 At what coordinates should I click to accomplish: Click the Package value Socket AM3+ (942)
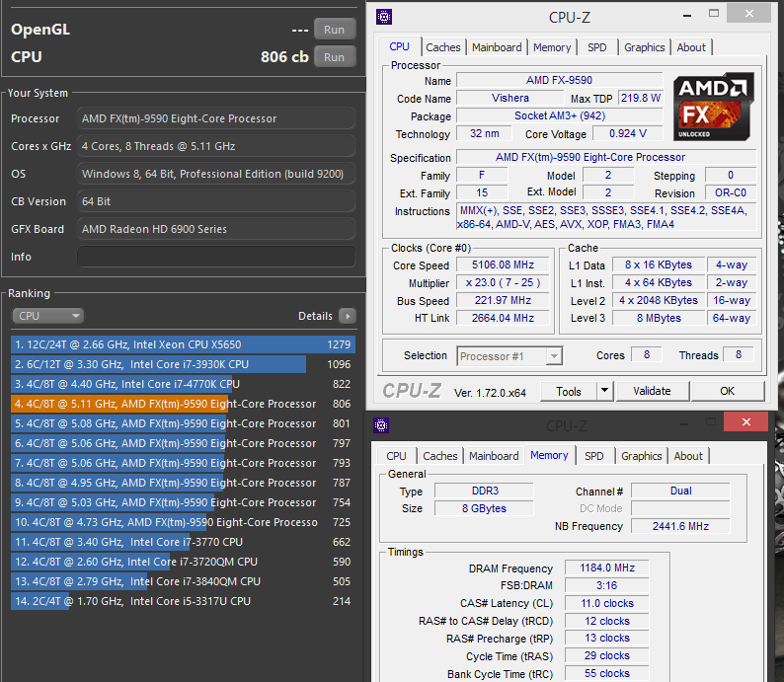(x=560, y=115)
